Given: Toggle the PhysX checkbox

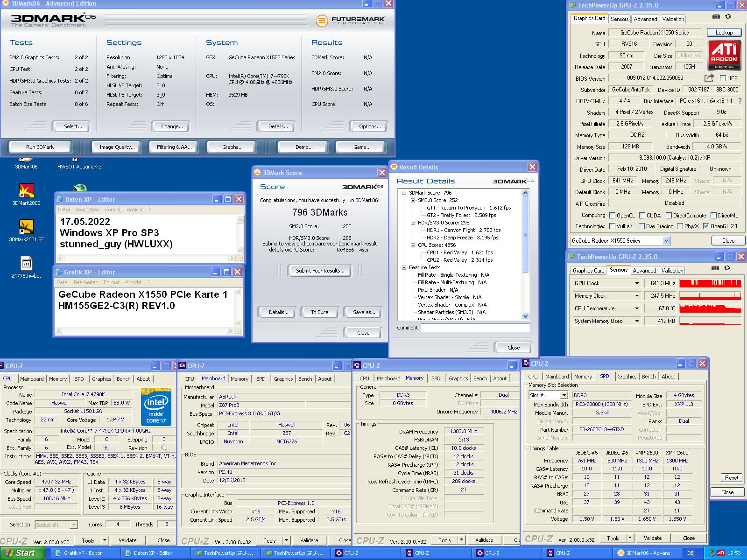Looking at the screenshot, I should pos(680,226).
